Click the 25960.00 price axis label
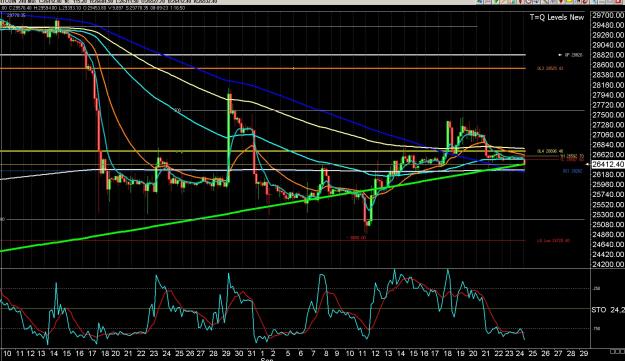The width and height of the screenshot is (625, 361). click(x=608, y=184)
